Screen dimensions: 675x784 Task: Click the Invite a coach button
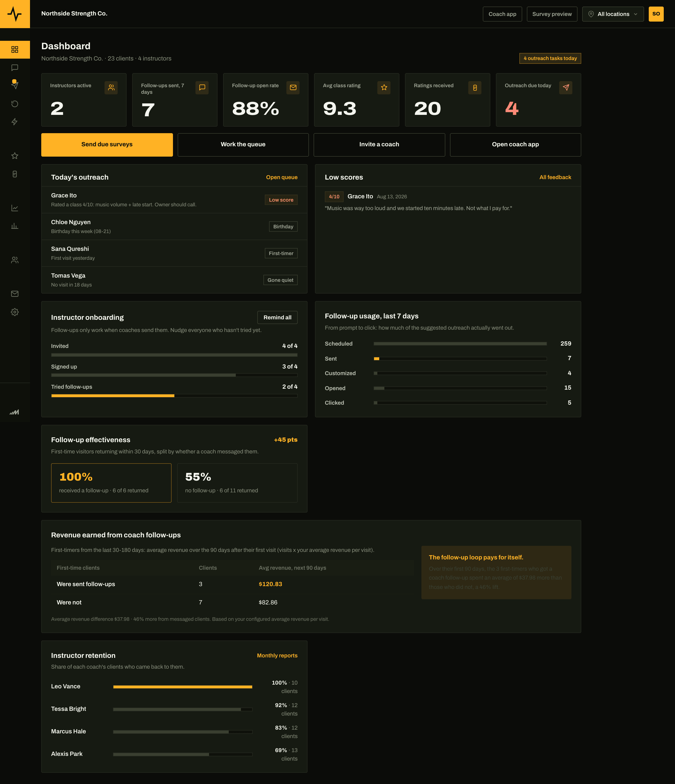[379, 145]
